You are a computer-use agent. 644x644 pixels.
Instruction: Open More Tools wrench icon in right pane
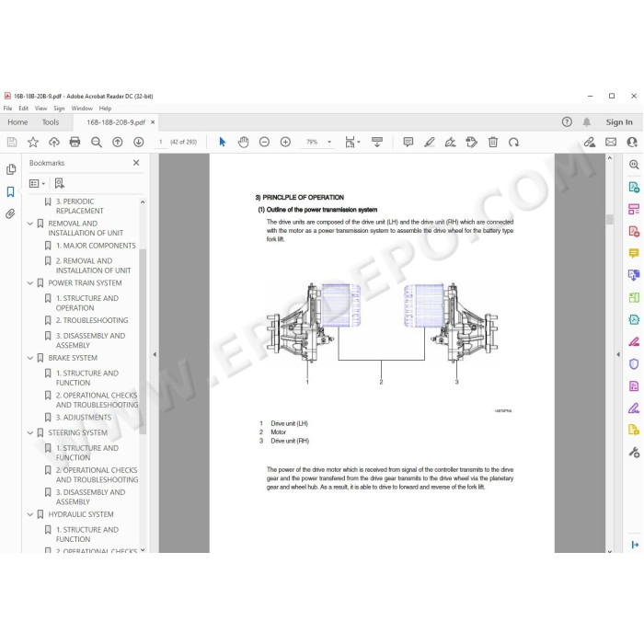tap(634, 453)
